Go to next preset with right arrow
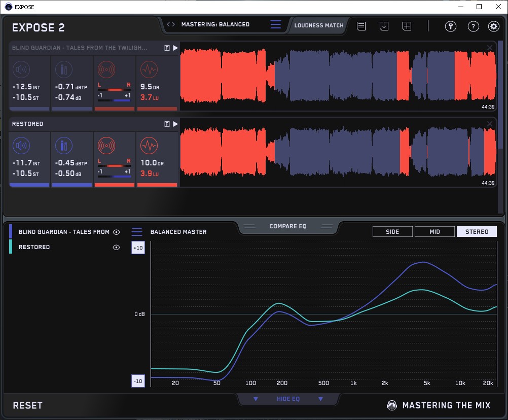The width and height of the screenshot is (508, 420). coord(173,24)
